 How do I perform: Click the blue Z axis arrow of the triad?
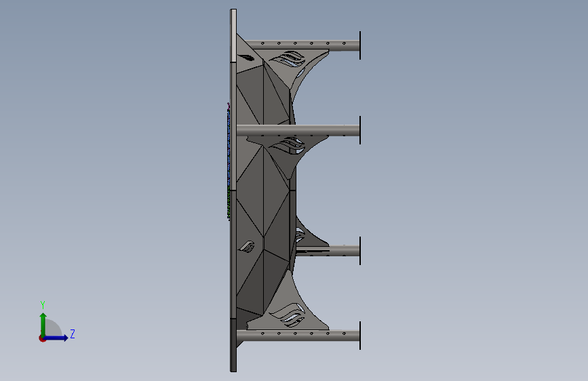pos(56,338)
